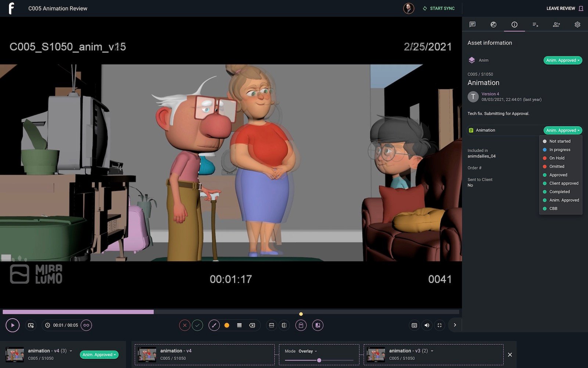Viewport: 588px width, 368px height.
Task: Click 'C005 Animation Review' title
Action: 58,8
